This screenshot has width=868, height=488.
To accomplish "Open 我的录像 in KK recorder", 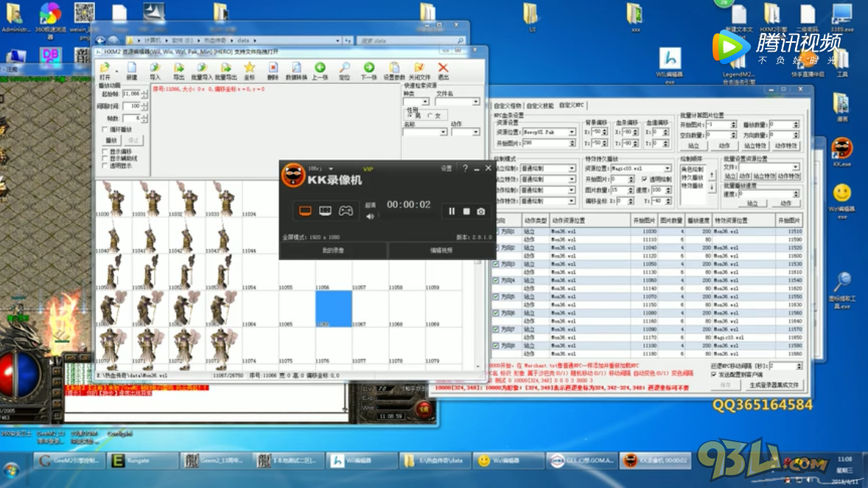I will point(333,251).
